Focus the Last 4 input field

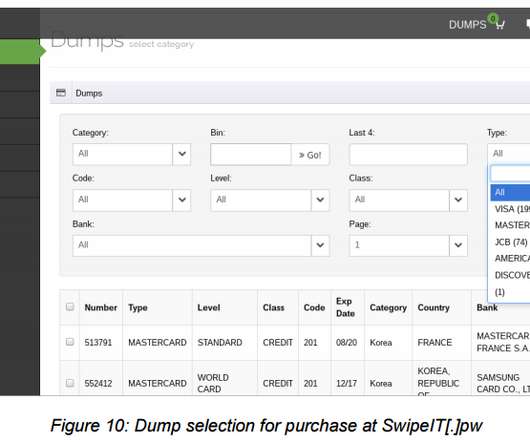pyautogui.click(x=408, y=154)
